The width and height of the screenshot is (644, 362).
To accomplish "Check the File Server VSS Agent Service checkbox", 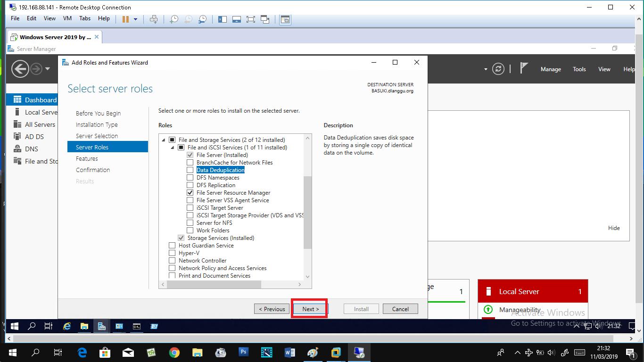I will [x=190, y=200].
